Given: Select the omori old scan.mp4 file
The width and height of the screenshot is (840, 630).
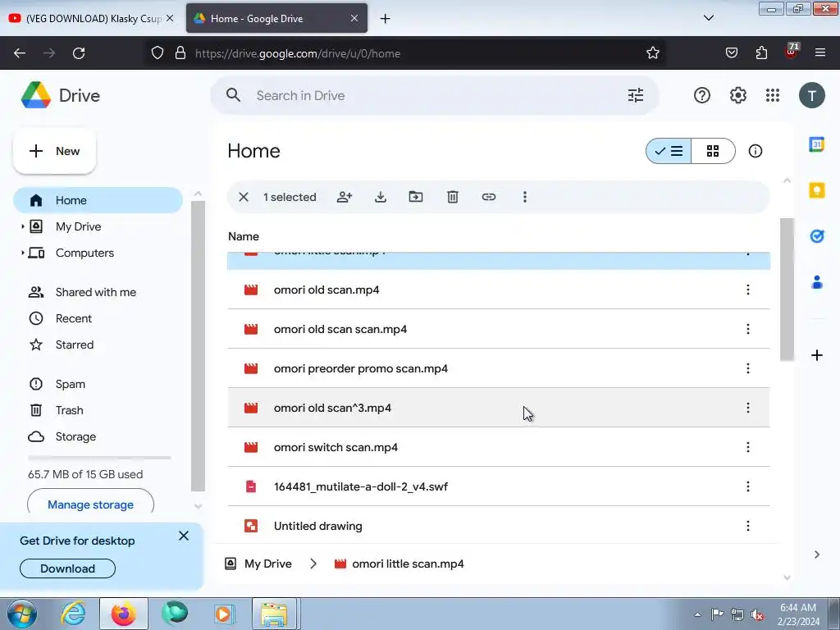Looking at the screenshot, I should click(x=499, y=290).
